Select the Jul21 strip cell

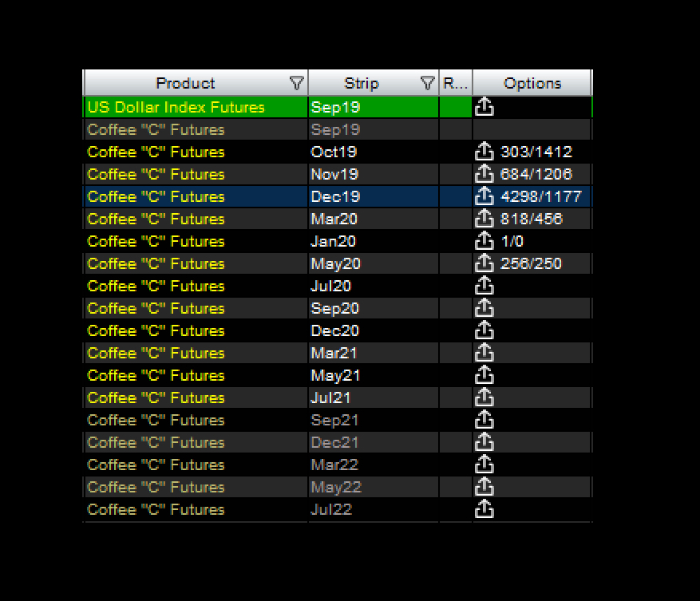tap(374, 397)
